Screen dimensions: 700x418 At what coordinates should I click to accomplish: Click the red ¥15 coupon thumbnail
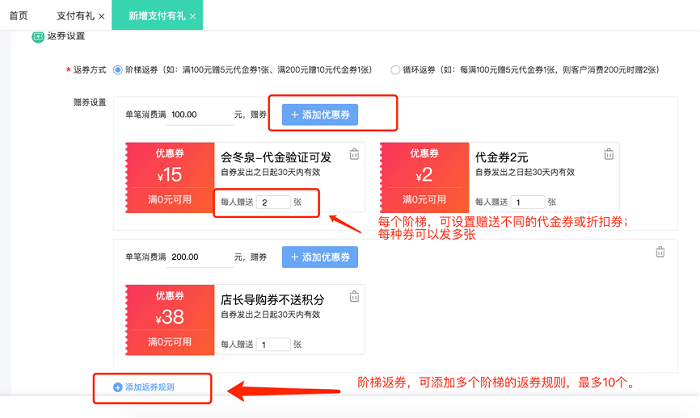pyautogui.click(x=169, y=176)
